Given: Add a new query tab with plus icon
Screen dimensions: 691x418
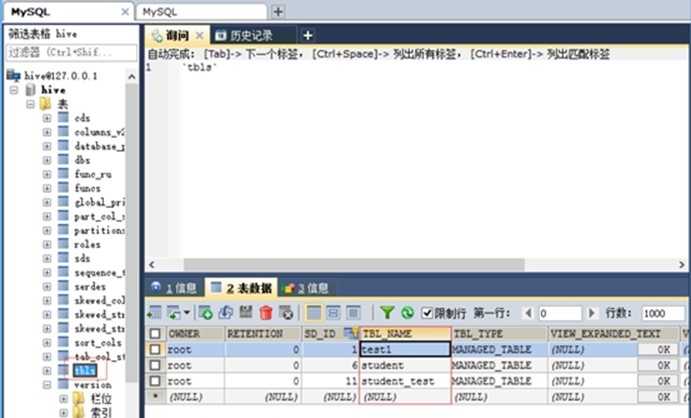Looking at the screenshot, I should 308,35.
